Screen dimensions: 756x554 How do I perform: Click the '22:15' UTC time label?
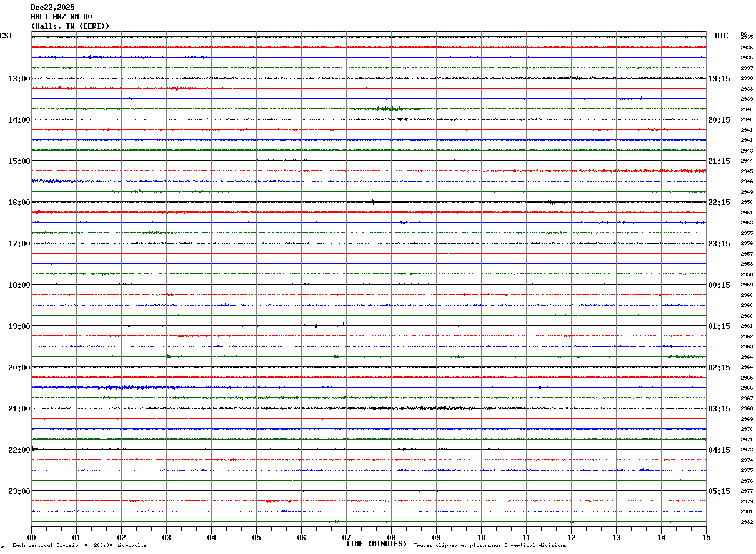point(719,203)
